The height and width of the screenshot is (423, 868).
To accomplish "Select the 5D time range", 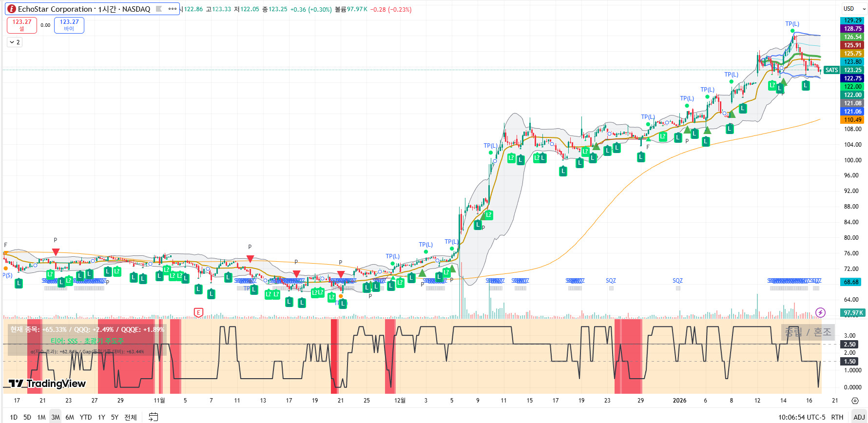I will coord(27,417).
